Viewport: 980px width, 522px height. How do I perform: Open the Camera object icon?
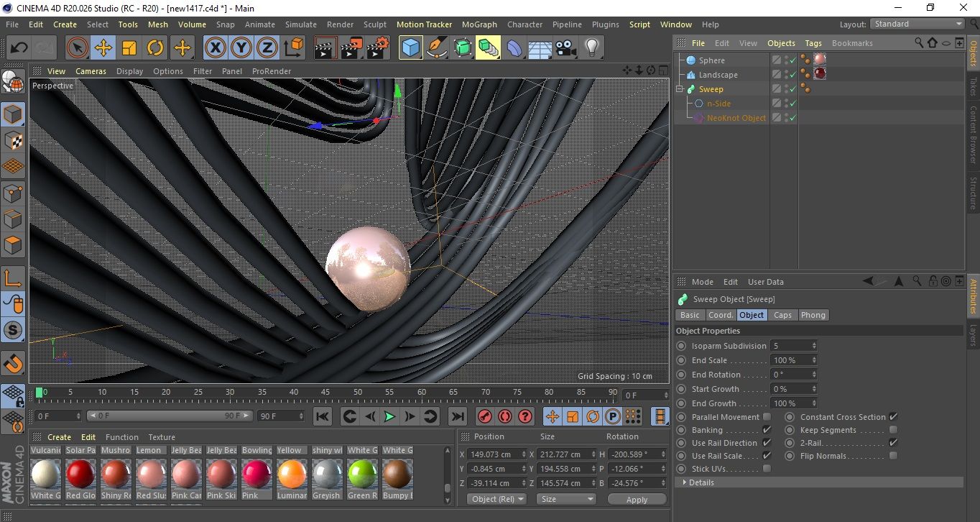566,48
